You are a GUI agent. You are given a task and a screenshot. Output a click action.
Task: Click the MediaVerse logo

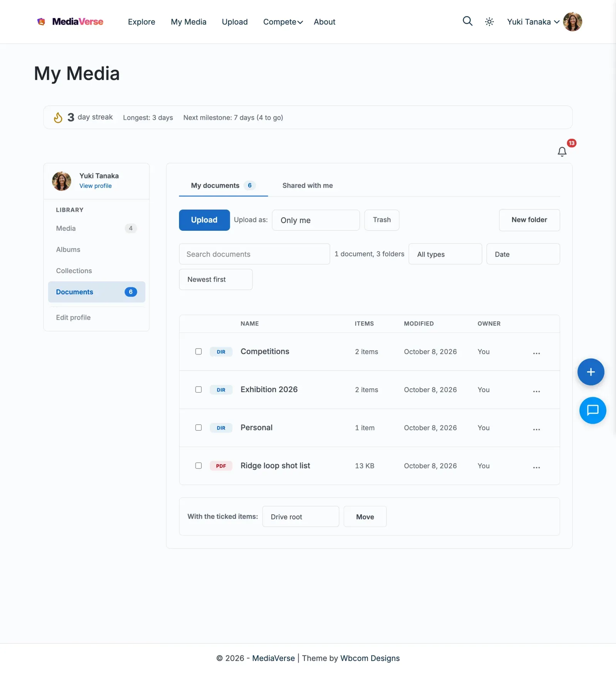pyautogui.click(x=70, y=22)
